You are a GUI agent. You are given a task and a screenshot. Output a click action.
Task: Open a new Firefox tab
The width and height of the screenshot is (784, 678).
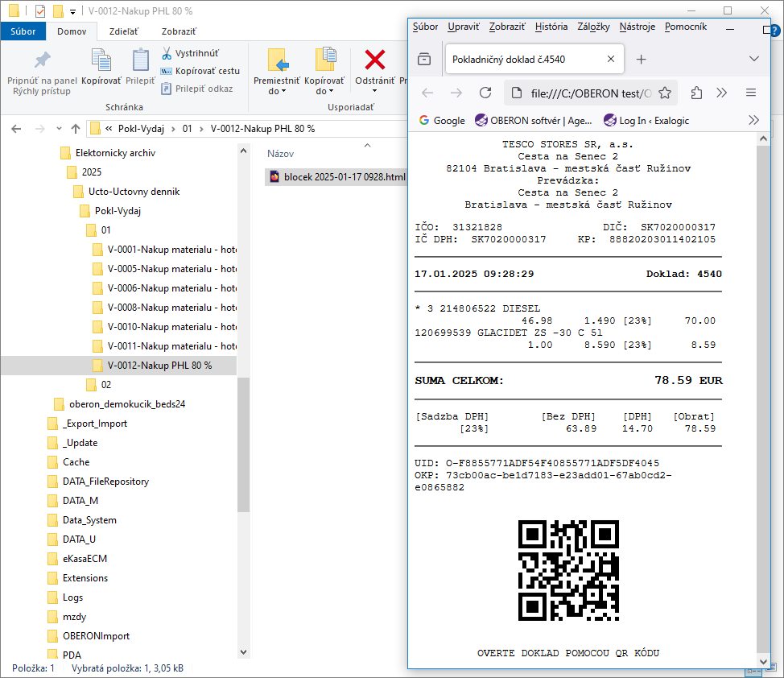pyautogui.click(x=641, y=59)
